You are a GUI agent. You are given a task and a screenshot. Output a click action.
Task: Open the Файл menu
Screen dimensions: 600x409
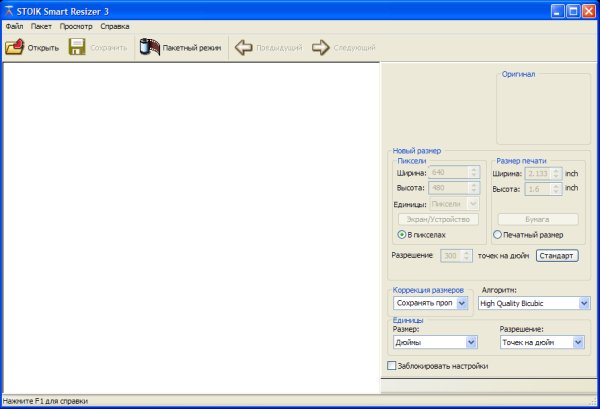click(15, 26)
